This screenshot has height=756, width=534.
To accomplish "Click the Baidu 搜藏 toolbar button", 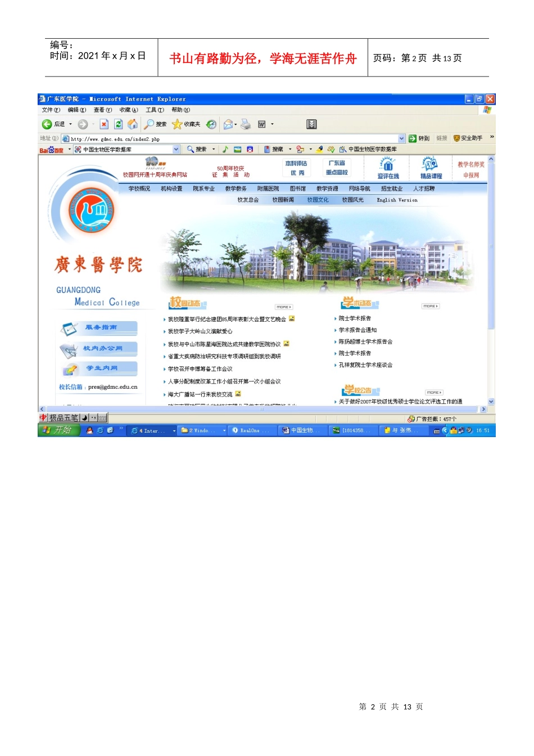I will point(274,150).
